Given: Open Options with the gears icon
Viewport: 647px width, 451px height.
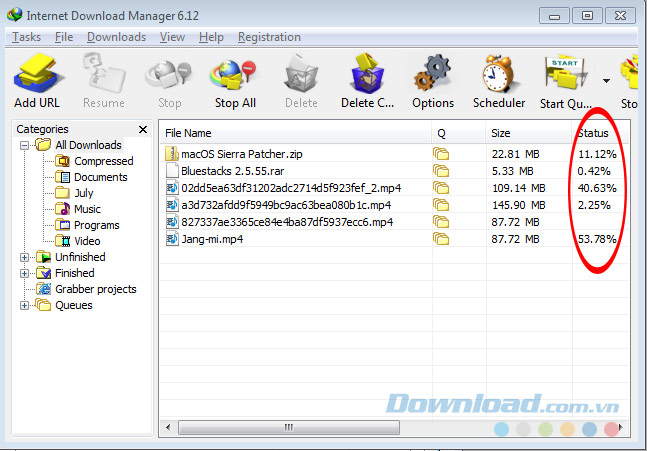Looking at the screenshot, I should click(x=433, y=73).
